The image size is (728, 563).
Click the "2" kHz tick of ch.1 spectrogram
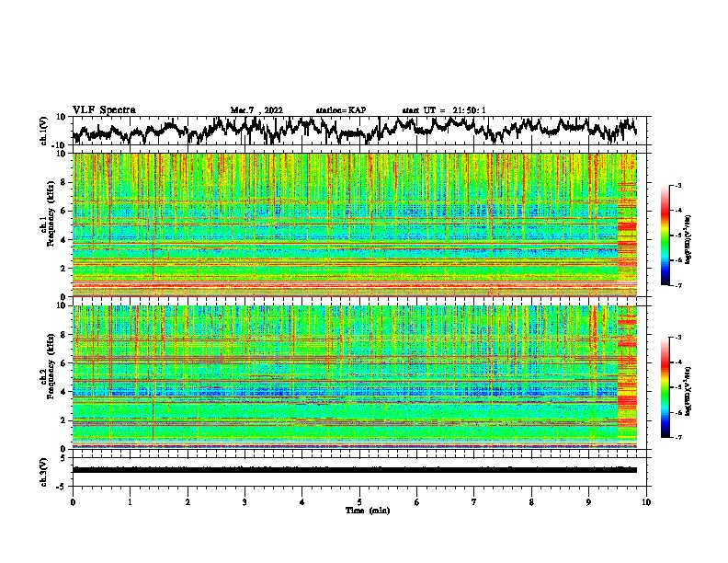[63, 269]
